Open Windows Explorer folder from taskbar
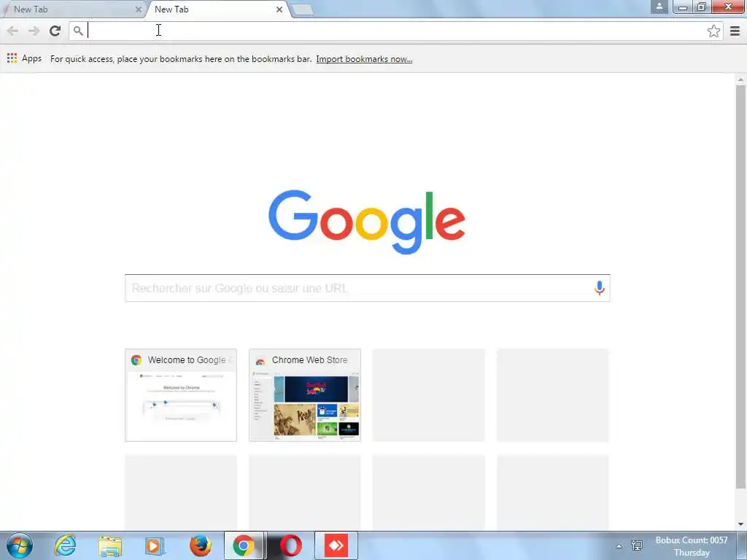Viewport: 747px width, 560px height. [x=110, y=545]
